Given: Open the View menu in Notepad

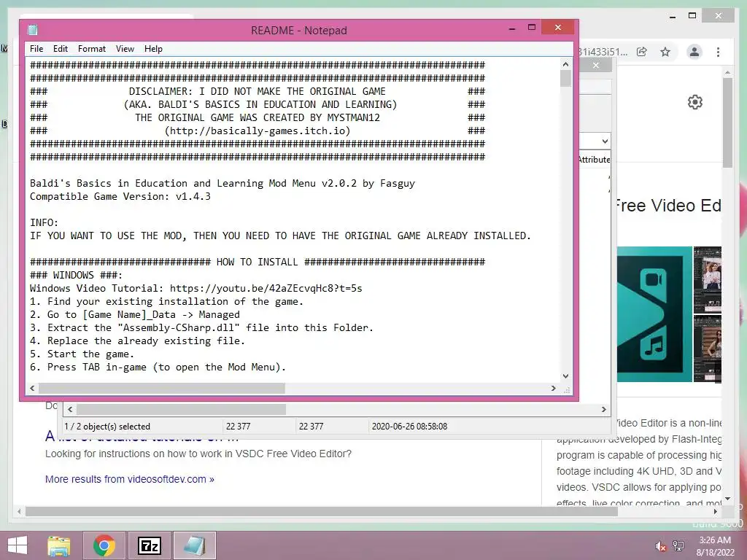Looking at the screenshot, I should 125,49.
